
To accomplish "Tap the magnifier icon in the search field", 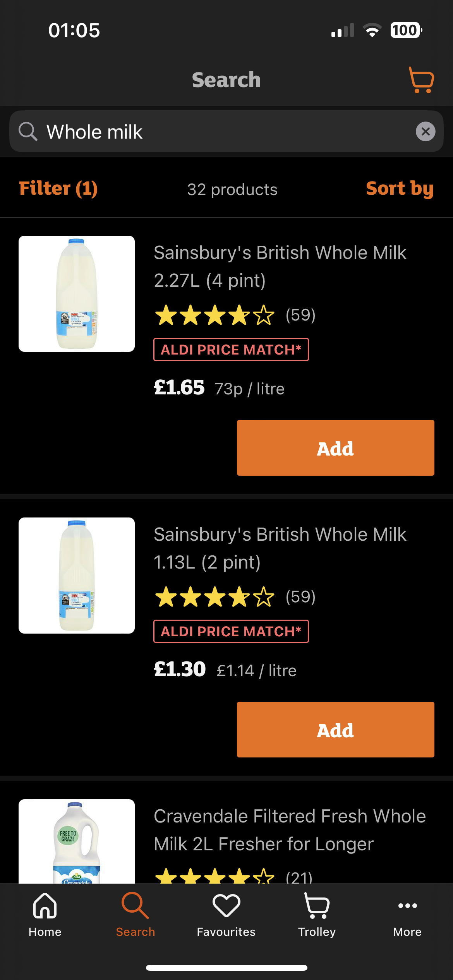I will tap(28, 132).
